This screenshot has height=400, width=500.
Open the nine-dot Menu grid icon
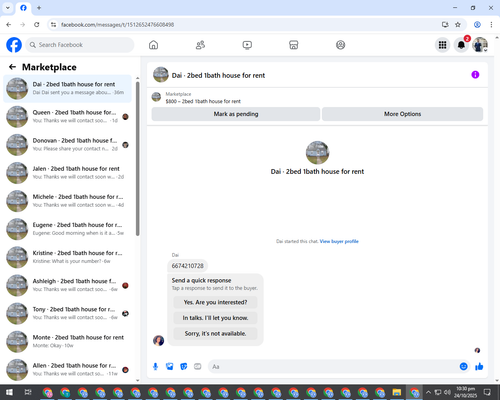click(x=442, y=45)
